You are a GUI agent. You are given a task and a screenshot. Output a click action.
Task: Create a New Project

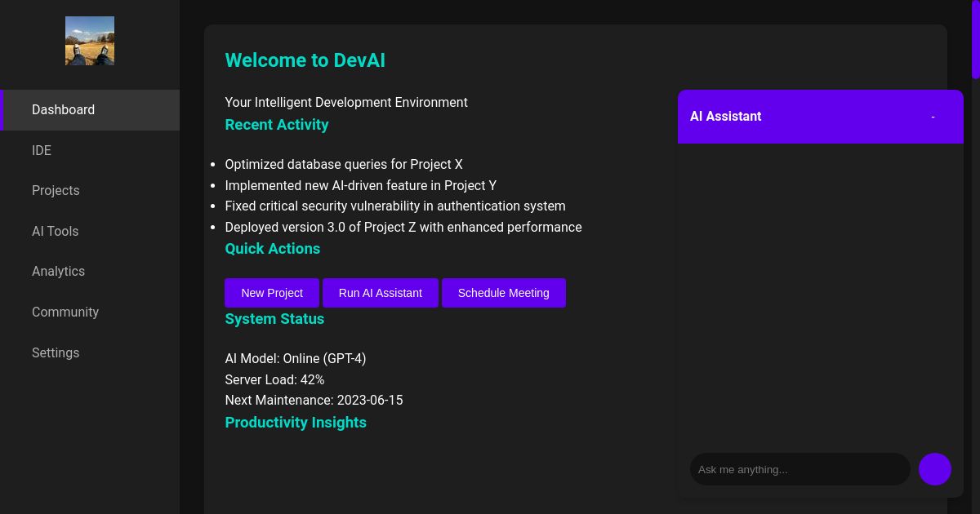[272, 293]
